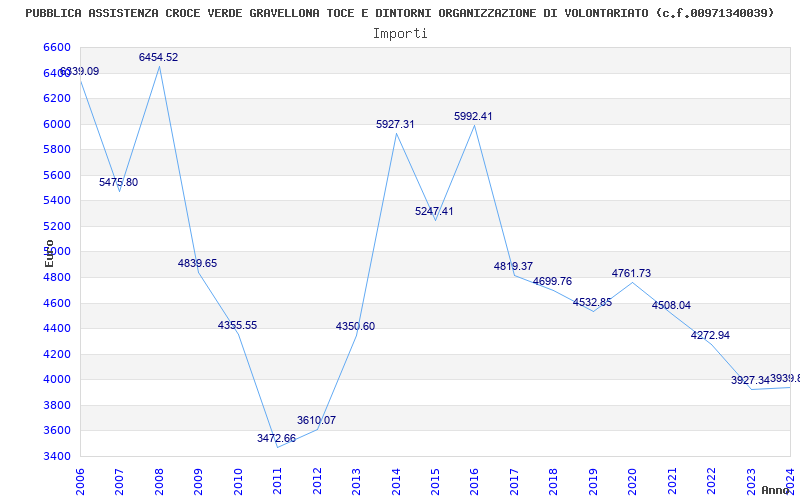Click the 2009 x-axis year tick
800x500 pixels.
[x=198, y=481]
